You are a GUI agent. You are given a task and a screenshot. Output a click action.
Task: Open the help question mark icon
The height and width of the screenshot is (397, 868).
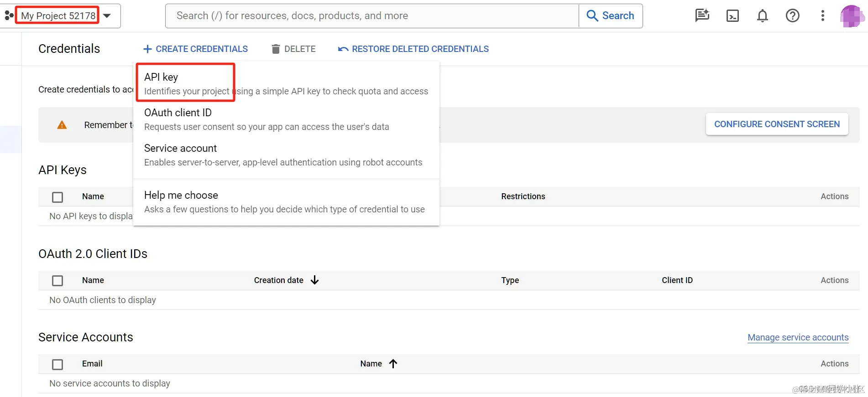[793, 16]
